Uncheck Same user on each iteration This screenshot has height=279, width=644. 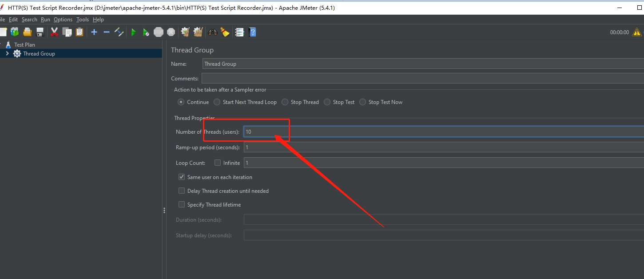click(x=182, y=177)
